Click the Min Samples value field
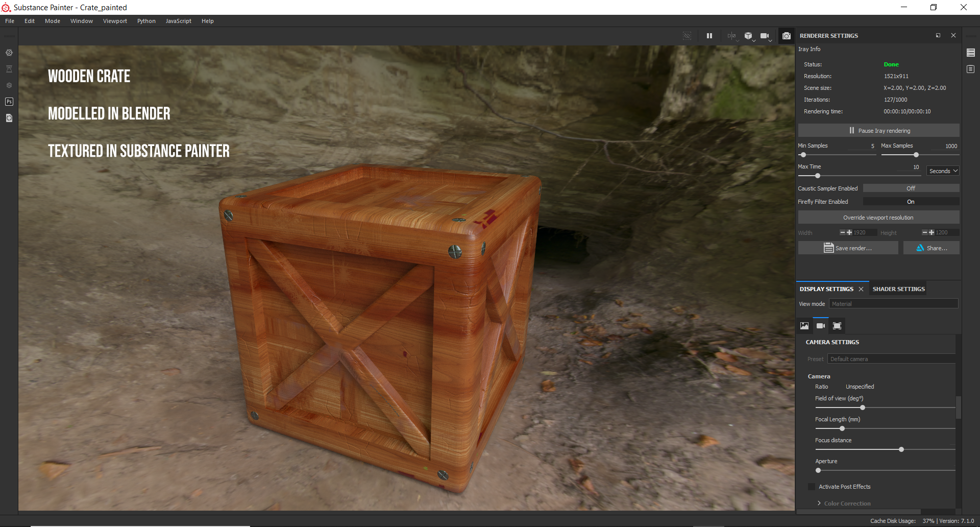Viewport: 980px width, 527px height. (x=862, y=146)
